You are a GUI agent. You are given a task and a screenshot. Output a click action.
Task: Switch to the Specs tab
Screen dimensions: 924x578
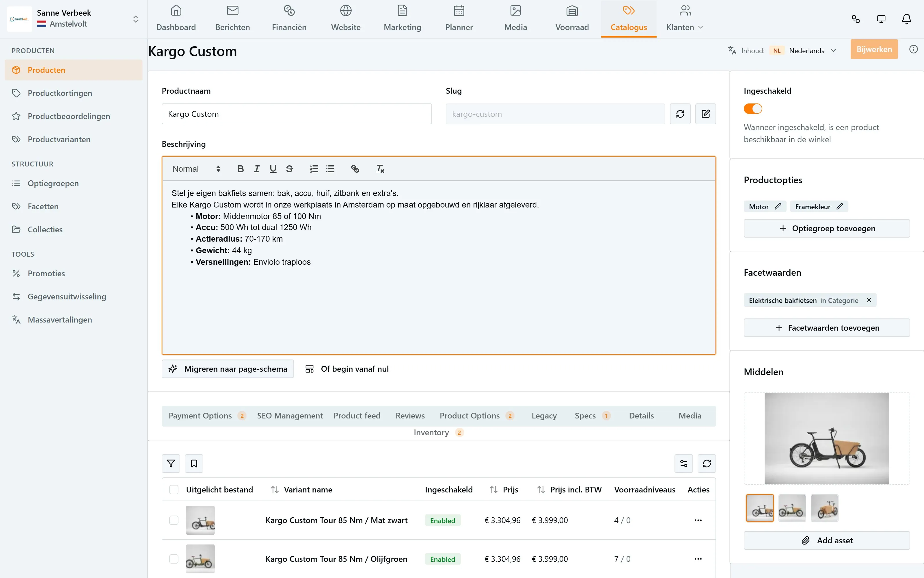click(592, 416)
